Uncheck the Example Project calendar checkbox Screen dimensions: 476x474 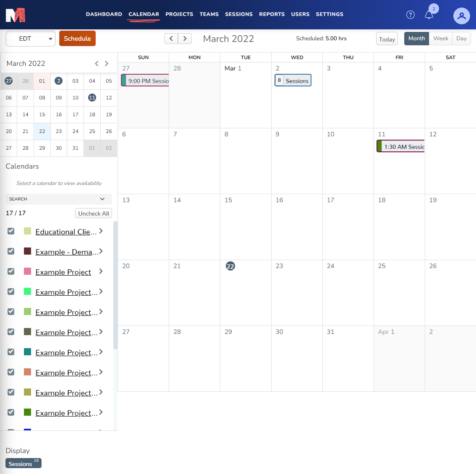(11, 271)
